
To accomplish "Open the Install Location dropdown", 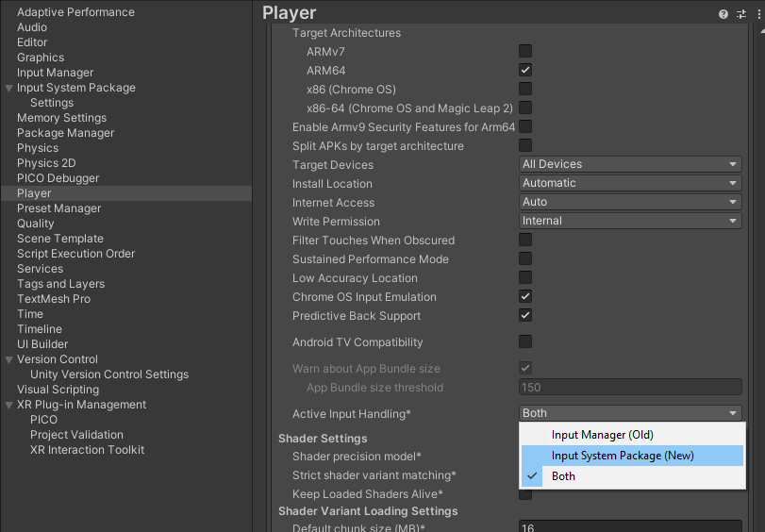I will coord(630,183).
